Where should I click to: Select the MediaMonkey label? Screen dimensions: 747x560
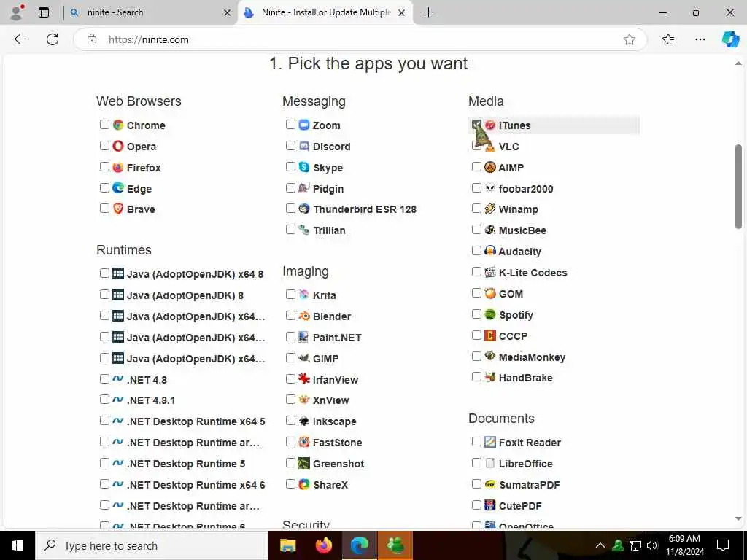click(x=532, y=357)
